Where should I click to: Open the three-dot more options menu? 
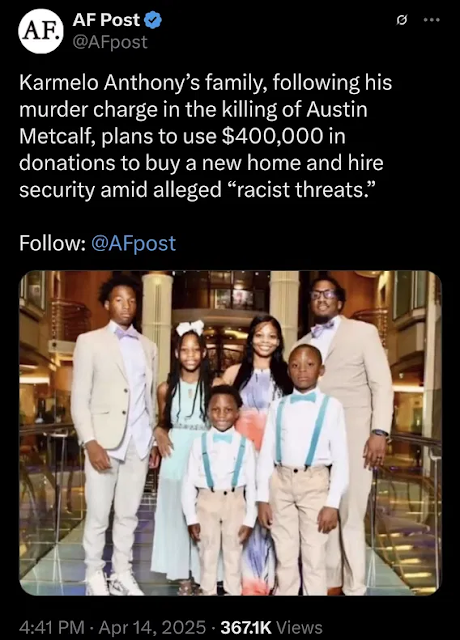431,19
